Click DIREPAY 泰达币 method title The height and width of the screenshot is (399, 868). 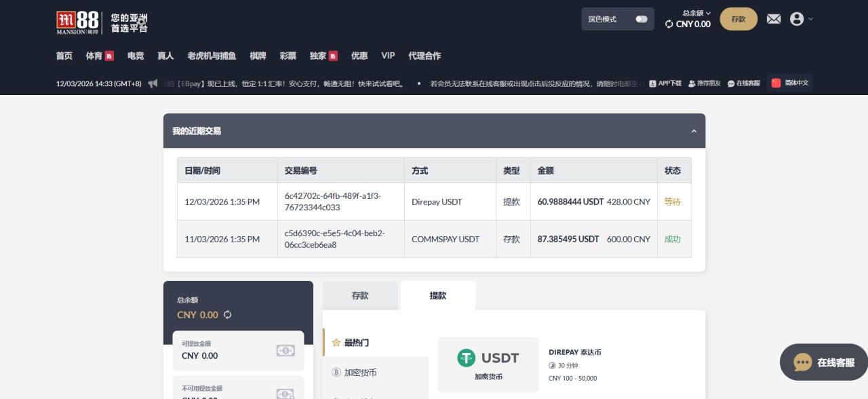[575, 352]
